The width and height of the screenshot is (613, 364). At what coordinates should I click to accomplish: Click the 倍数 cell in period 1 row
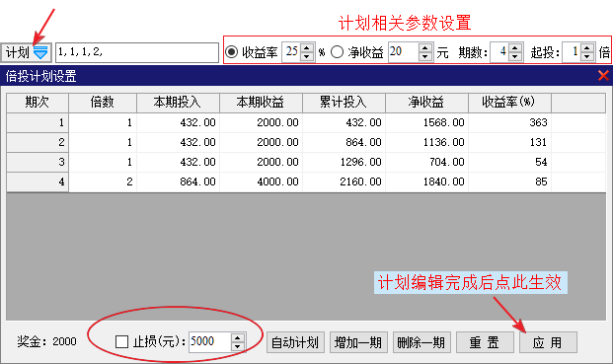click(x=103, y=122)
